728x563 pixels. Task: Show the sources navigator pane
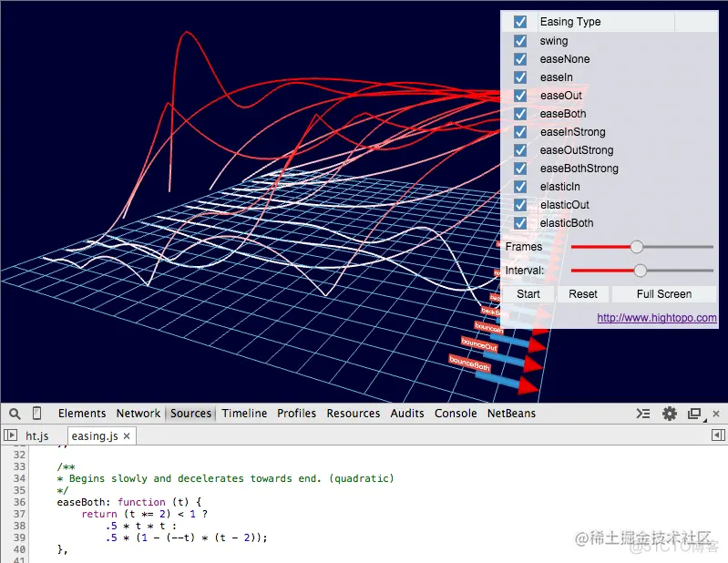tap(10, 435)
